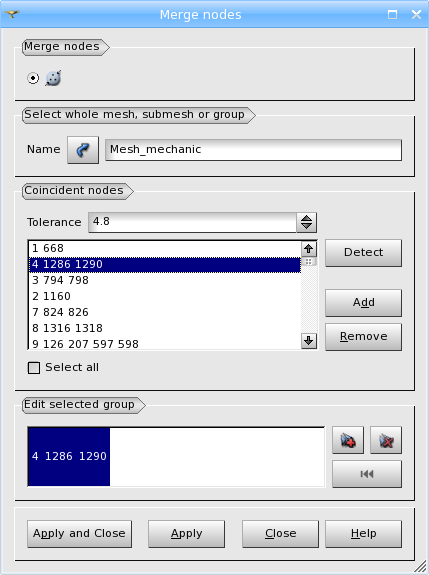The width and height of the screenshot is (429, 575).
Task: Click the add node to group icon
Action: coord(348,440)
